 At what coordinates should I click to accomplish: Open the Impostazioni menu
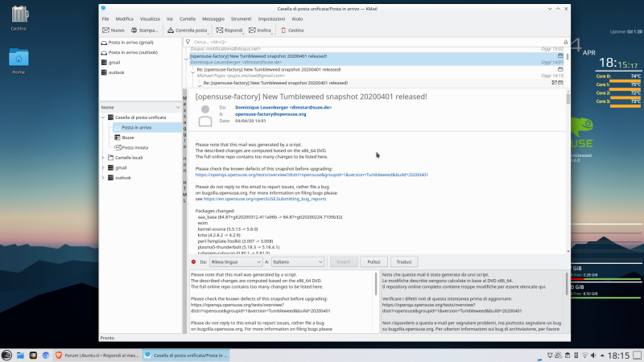(x=271, y=19)
